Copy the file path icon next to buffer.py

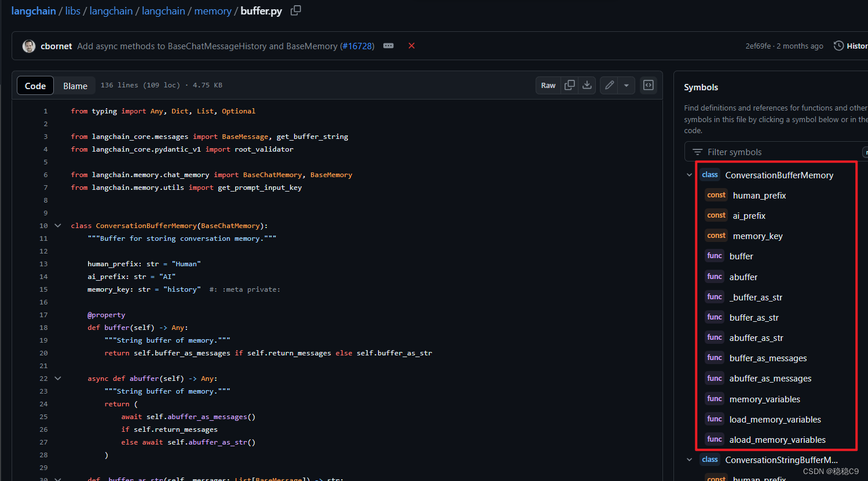coord(295,10)
